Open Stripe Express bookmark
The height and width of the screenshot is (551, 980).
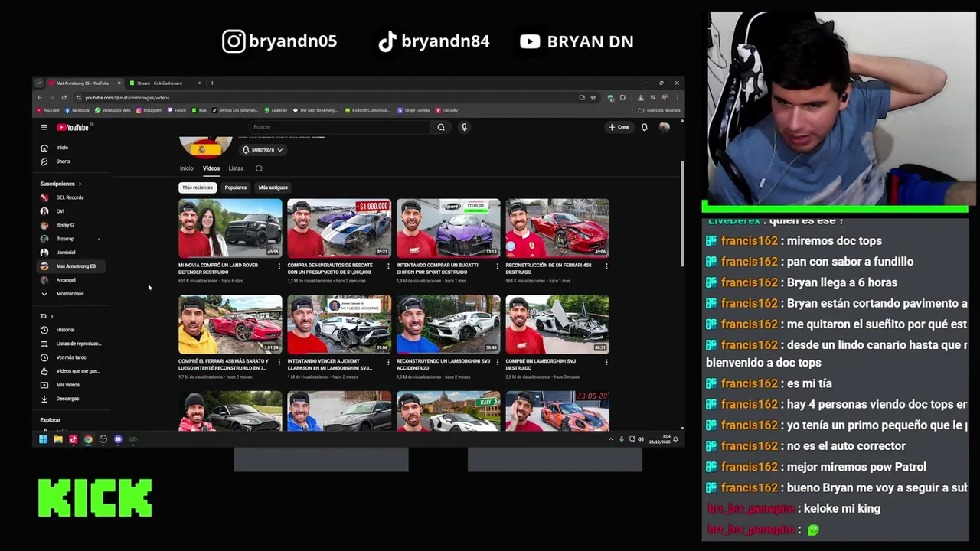click(x=413, y=110)
